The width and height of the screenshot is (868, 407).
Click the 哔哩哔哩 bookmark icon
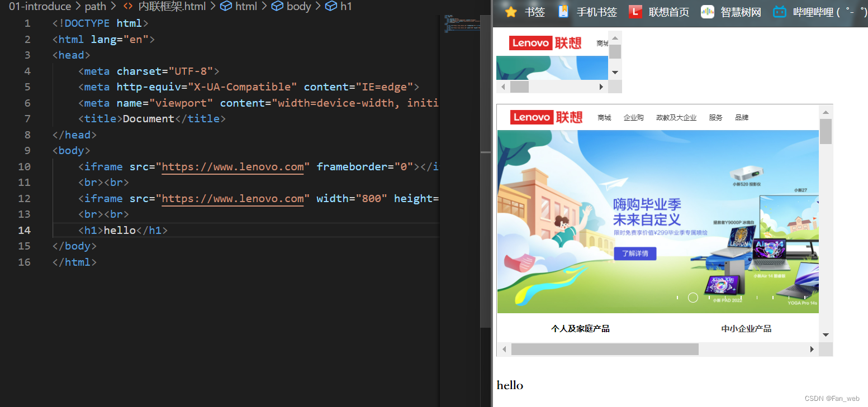click(780, 12)
